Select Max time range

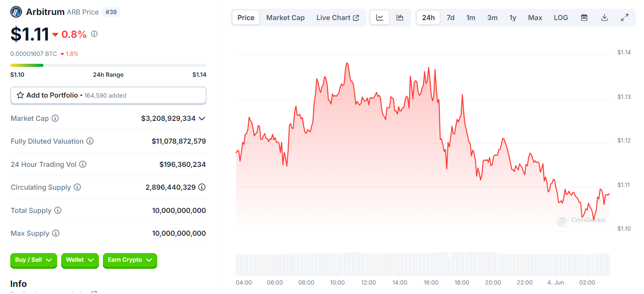535,18
